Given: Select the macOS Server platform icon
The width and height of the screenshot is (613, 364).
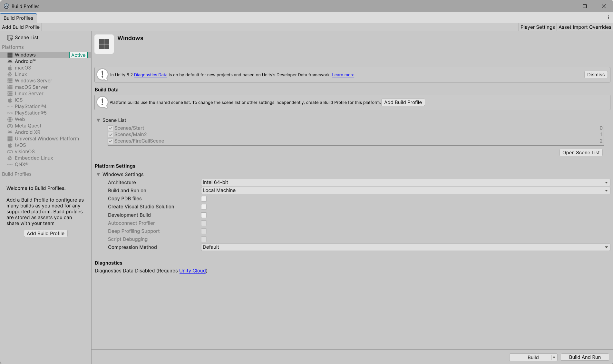Looking at the screenshot, I should point(10,87).
